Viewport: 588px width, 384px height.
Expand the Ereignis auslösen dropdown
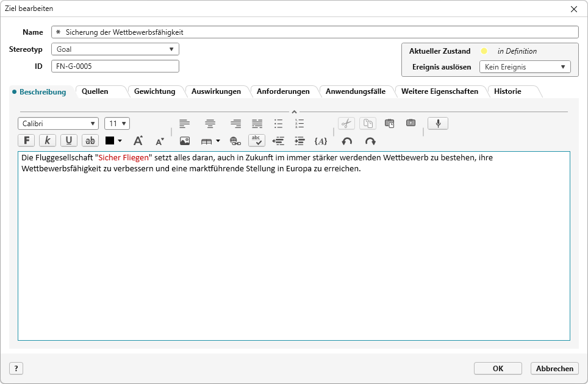click(525, 67)
